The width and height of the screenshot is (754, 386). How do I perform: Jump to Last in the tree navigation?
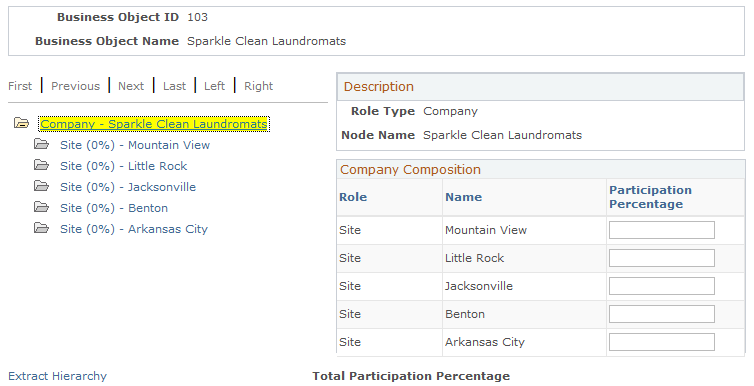click(174, 86)
